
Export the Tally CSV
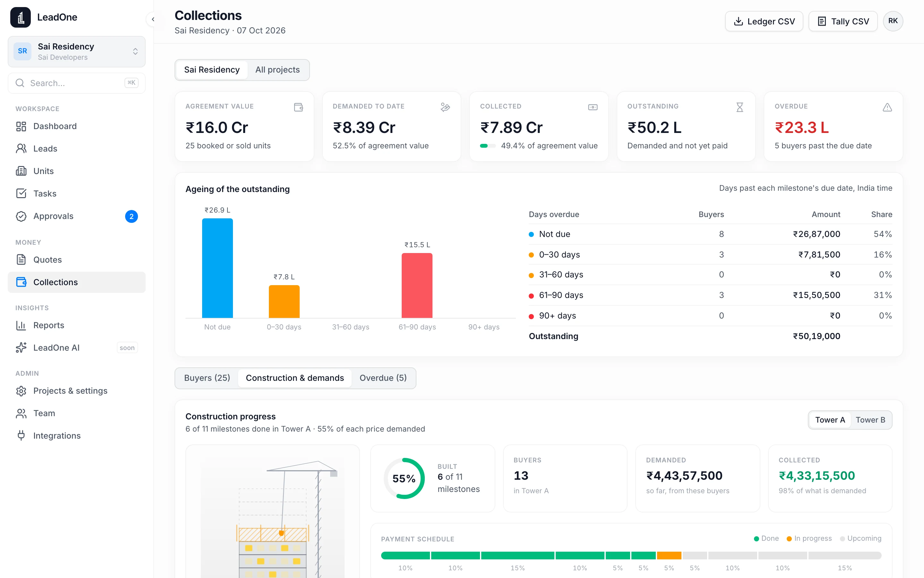point(843,22)
